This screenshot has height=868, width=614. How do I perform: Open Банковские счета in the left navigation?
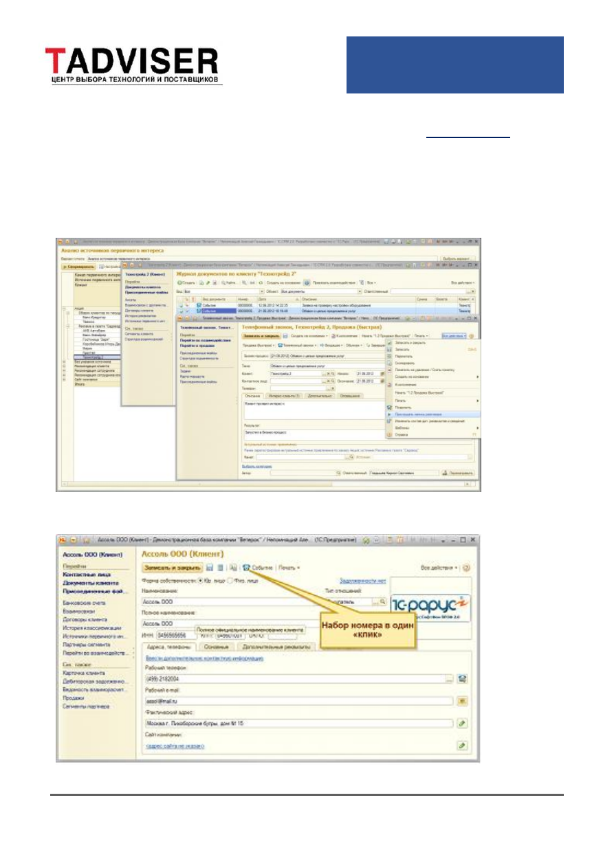(x=83, y=602)
